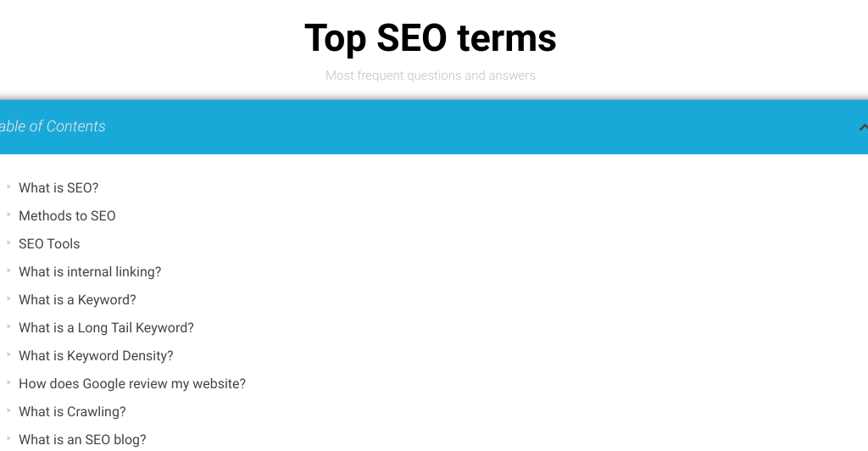The height and width of the screenshot is (451, 868).
Task: Click the bullet arrow beside "What is SEO?"
Action: click(8, 187)
